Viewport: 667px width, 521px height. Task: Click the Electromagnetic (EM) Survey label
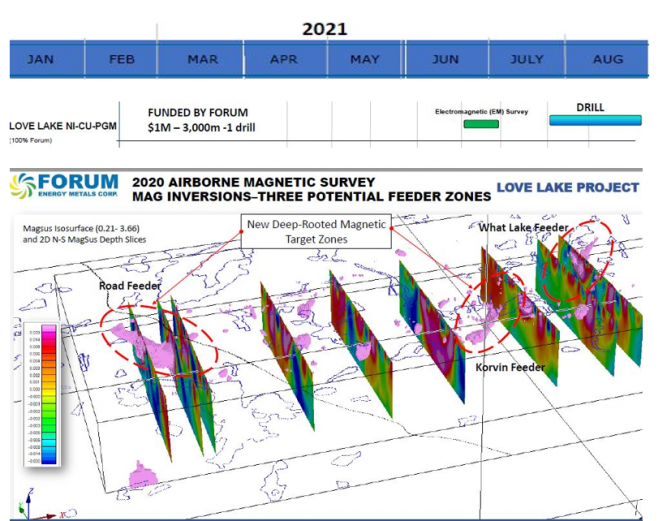pyautogui.click(x=481, y=112)
